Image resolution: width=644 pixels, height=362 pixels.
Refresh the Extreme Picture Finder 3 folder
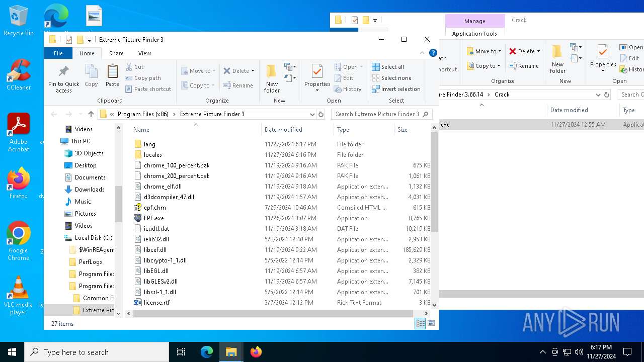pos(321,114)
